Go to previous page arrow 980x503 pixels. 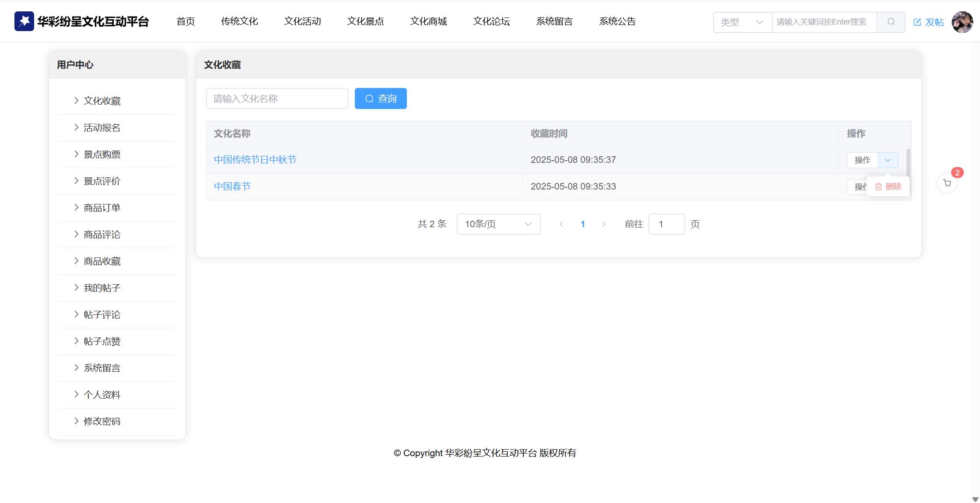point(561,224)
